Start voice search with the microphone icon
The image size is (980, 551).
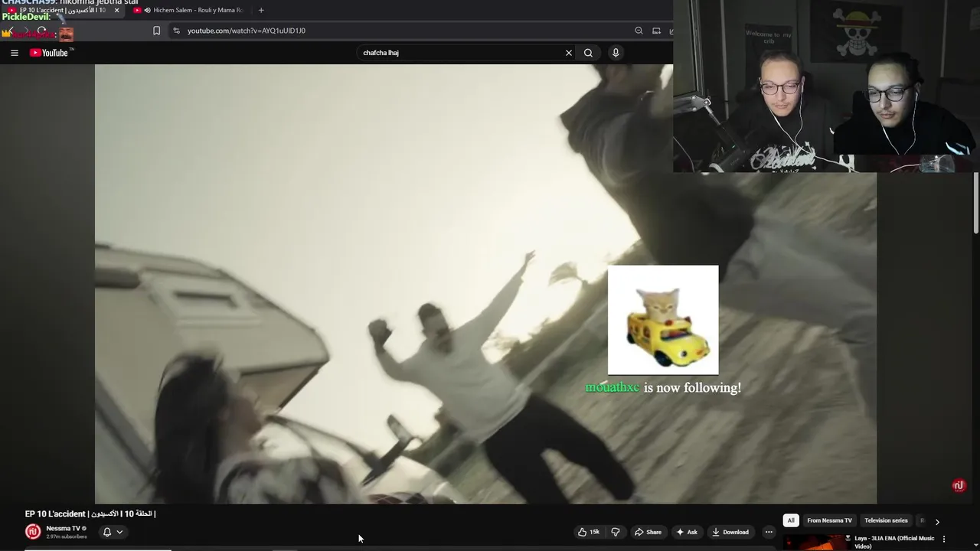[x=616, y=53]
